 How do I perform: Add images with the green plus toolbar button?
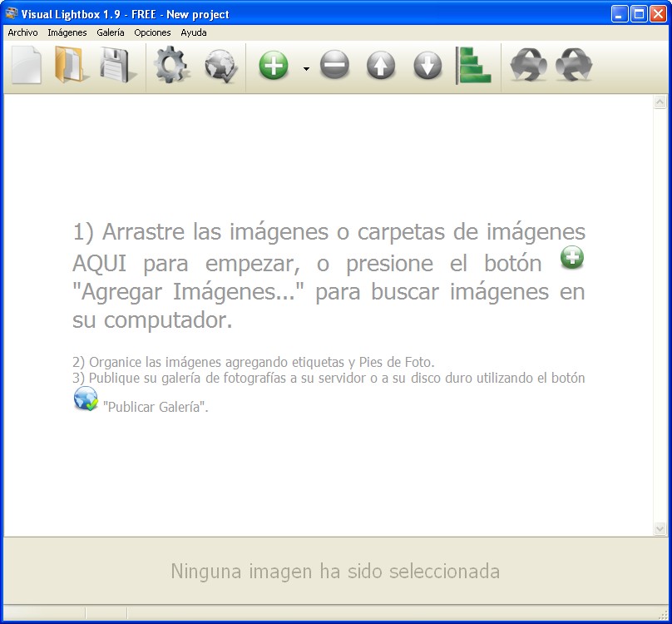coord(274,65)
